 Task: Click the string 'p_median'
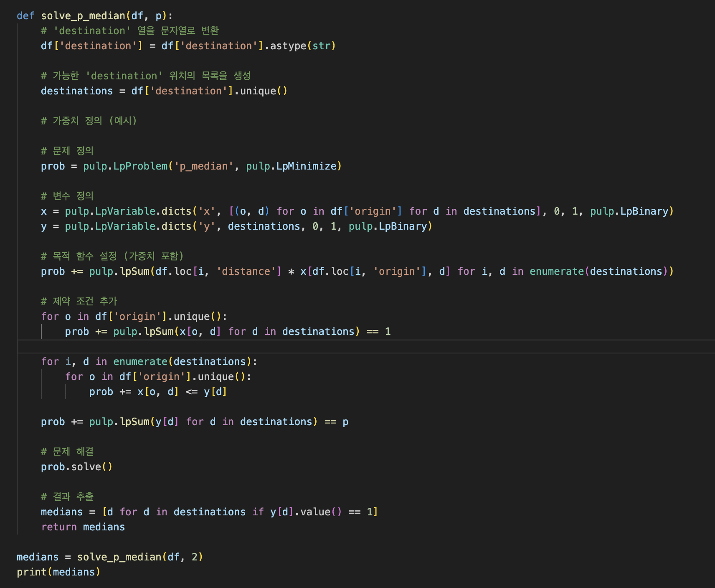[203, 166]
